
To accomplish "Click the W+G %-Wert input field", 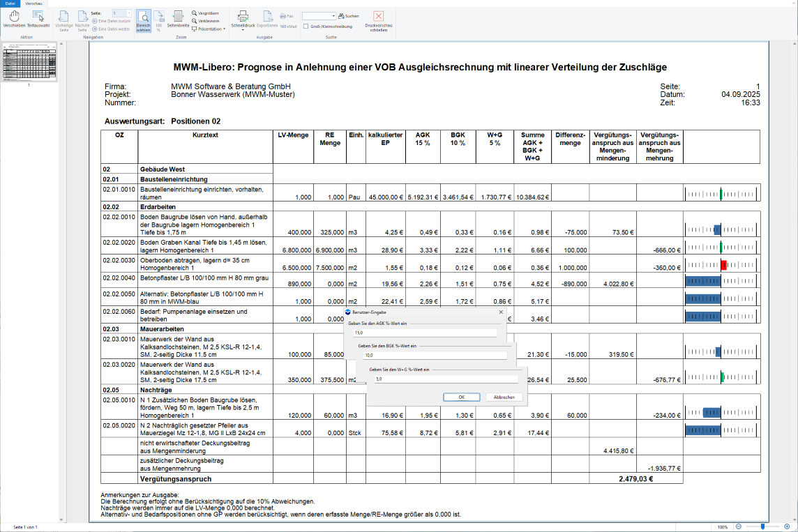I will [x=446, y=379].
